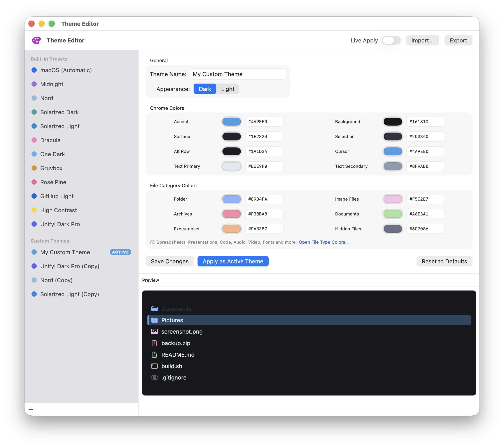Click Save Changes
The width and height of the screenshot is (504, 448).
click(170, 261)
